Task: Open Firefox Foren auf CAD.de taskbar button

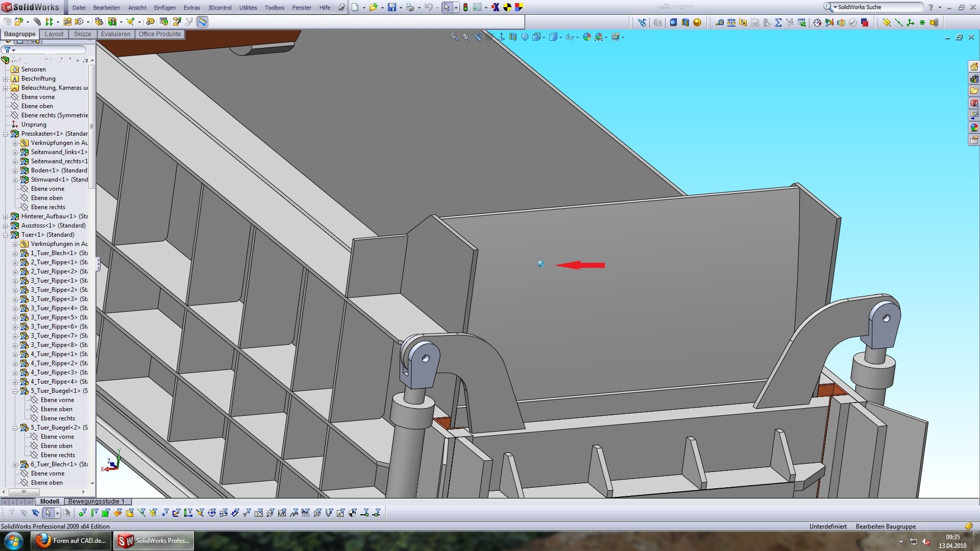Action: [x=71, y=541]
